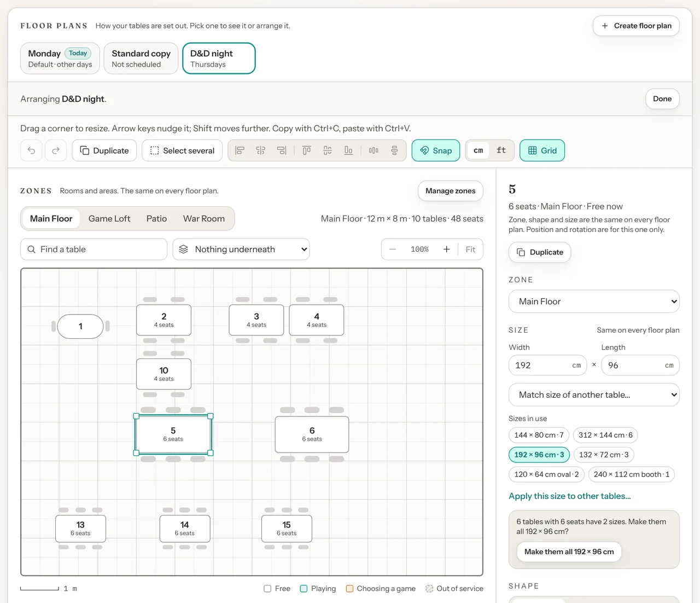Switch to the War Room tab
This screenshot has width=700, height=603.
coord(204,218)
